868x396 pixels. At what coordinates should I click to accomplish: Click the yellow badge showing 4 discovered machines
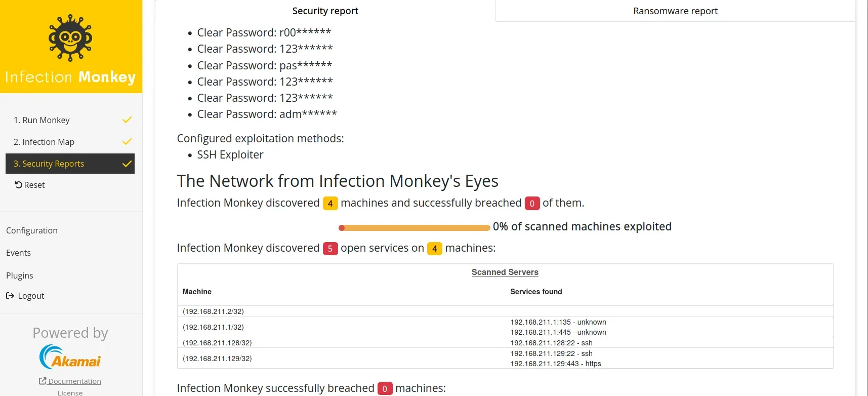point(330,203)
